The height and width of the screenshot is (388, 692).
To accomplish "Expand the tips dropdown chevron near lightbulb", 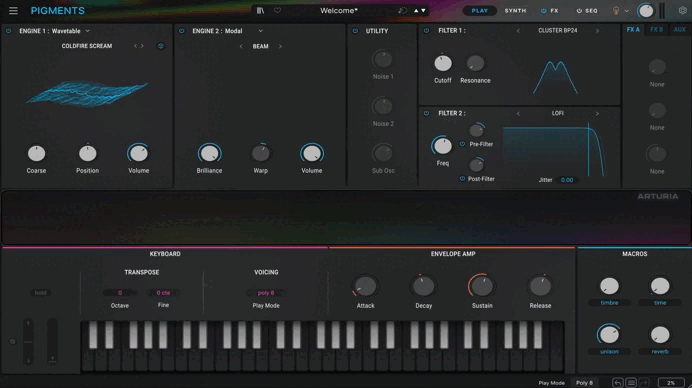I will point(626,11).
